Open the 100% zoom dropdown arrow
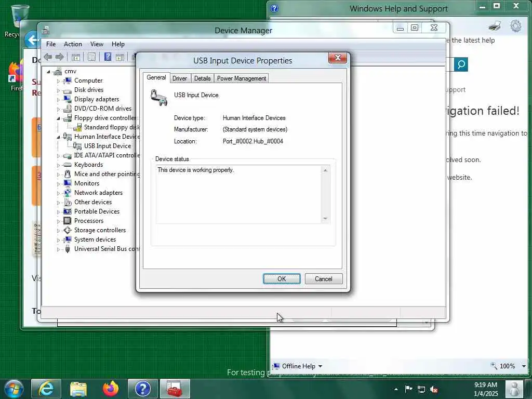Viewport: 532px width, 399px height. (x=524, y=366)
